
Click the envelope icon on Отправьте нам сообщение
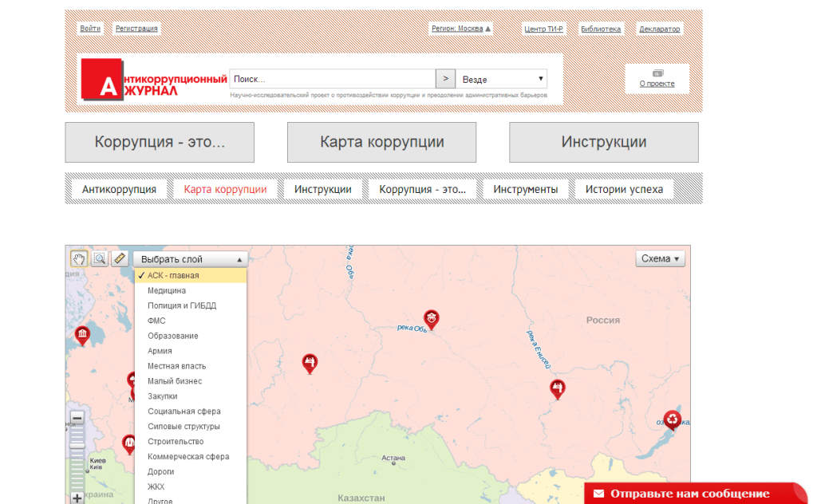tap(598, 493)
